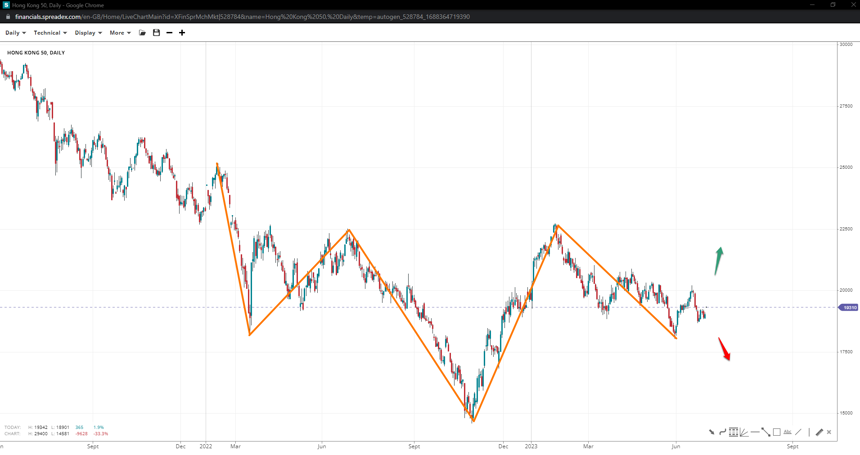Click the current price label on axis
This screenshot has width=860, height=455.
tap(848, 308)
